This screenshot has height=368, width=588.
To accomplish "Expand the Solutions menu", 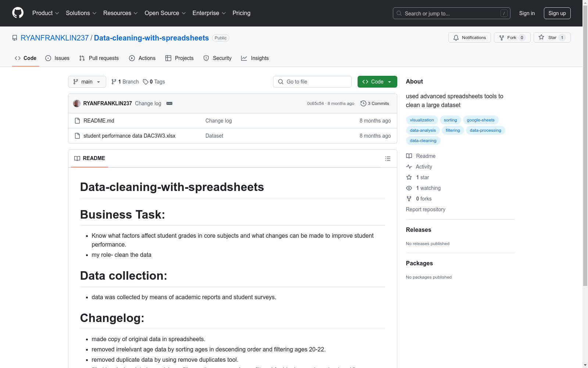I will coord(81,13).
